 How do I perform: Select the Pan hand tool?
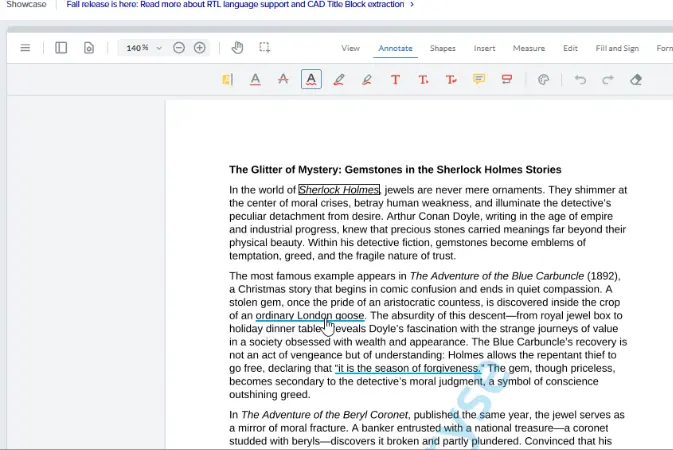coord(237,48)
